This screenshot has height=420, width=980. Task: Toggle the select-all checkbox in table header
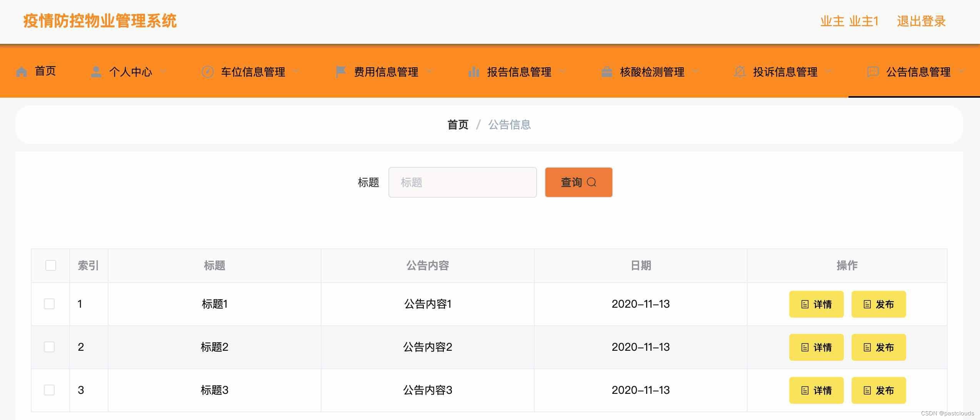pyautogui.click(x=51, y=265)
